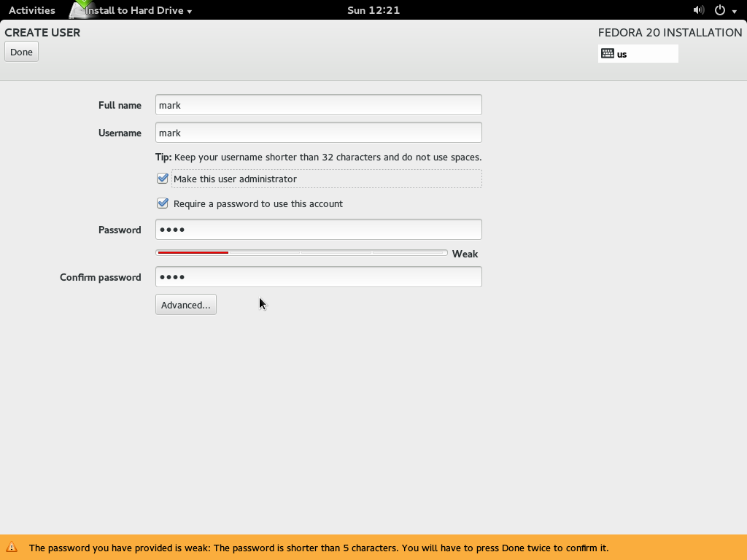Image resolution: width=747 pixels, height=560 pixels.
Task: Click the Install to Hard Drive app icon
Action: [82, 9]
